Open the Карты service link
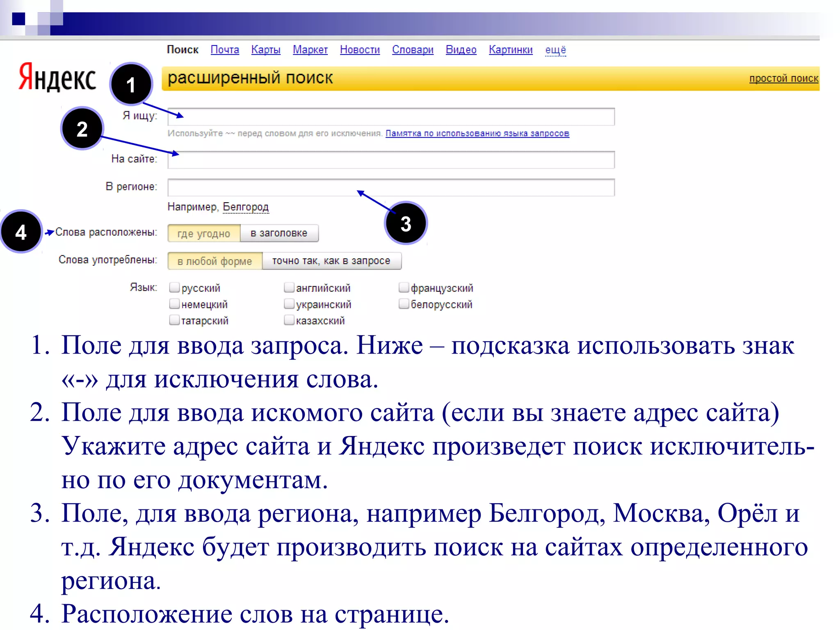The height and width of the screenshot is (630, 840). tap(266, 50)
